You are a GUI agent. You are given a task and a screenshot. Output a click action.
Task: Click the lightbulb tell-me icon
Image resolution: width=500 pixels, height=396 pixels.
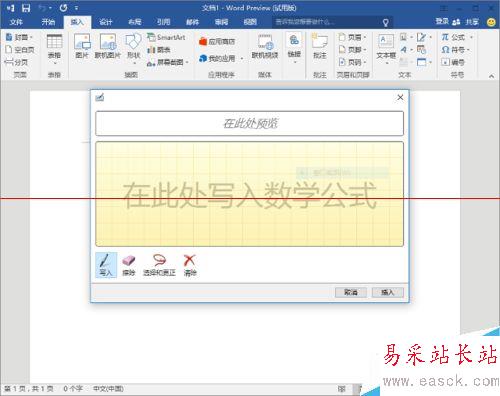click(x=385, y=22)
